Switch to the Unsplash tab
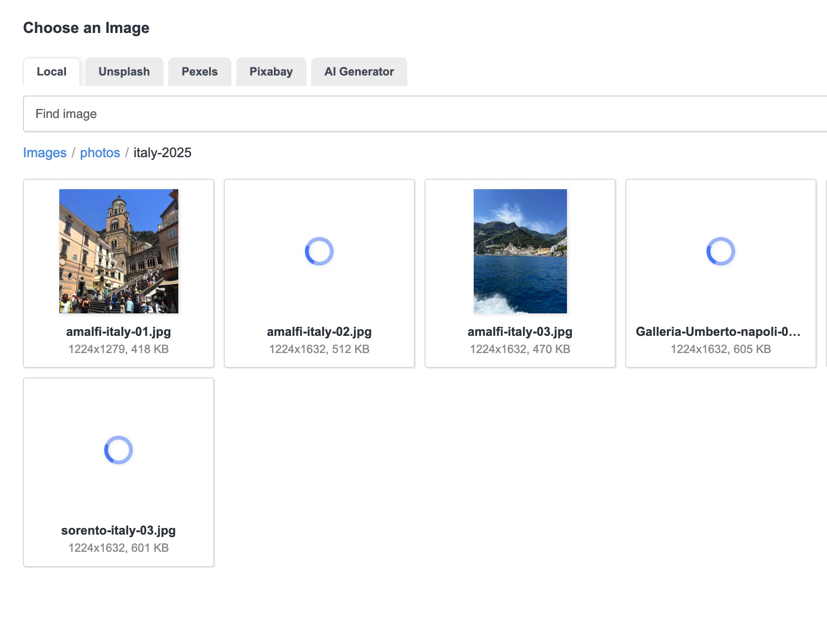The height and width of the screenshot is (644, 827). (x=124, y=72)
